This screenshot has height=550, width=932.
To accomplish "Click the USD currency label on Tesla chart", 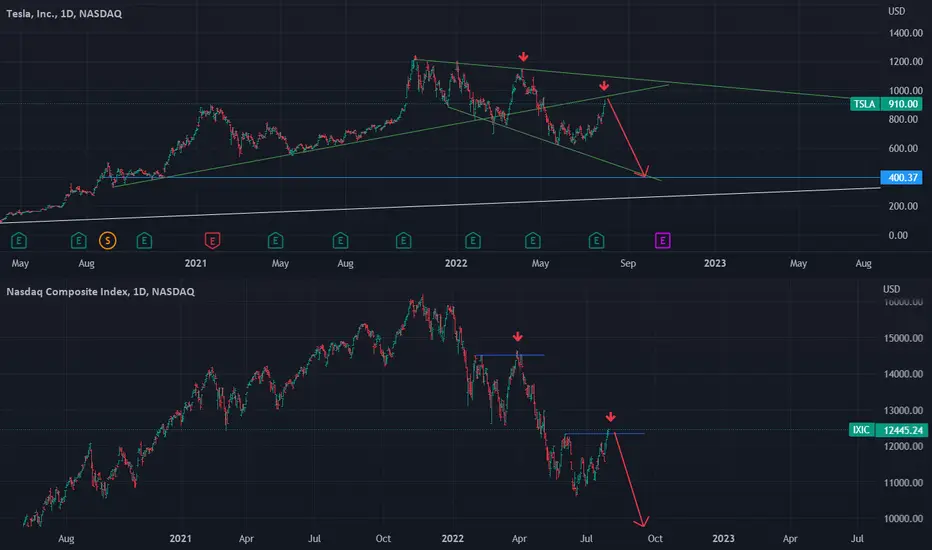I will 896,11.
